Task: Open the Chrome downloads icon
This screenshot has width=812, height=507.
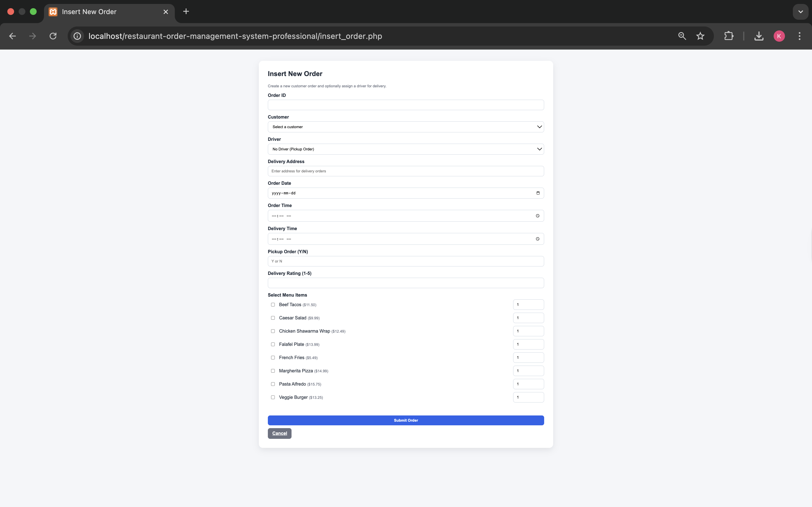Action: 759,36
